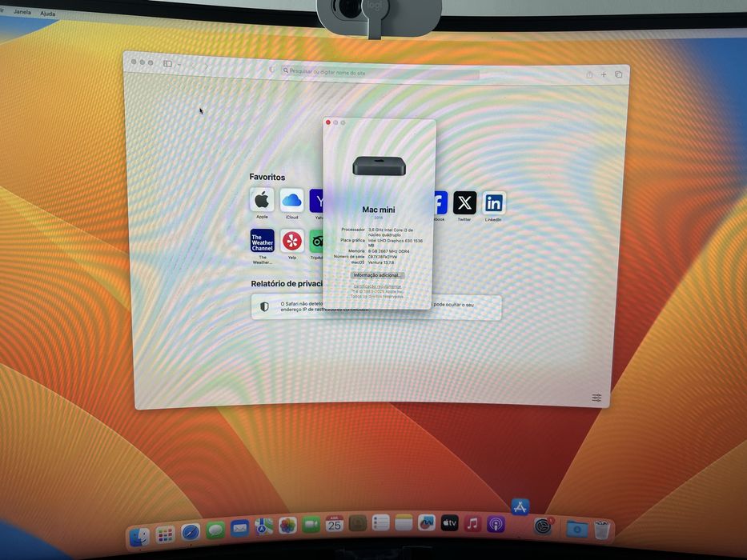
Task: Launch the Notes app in Dock
Action: [404, 523]
